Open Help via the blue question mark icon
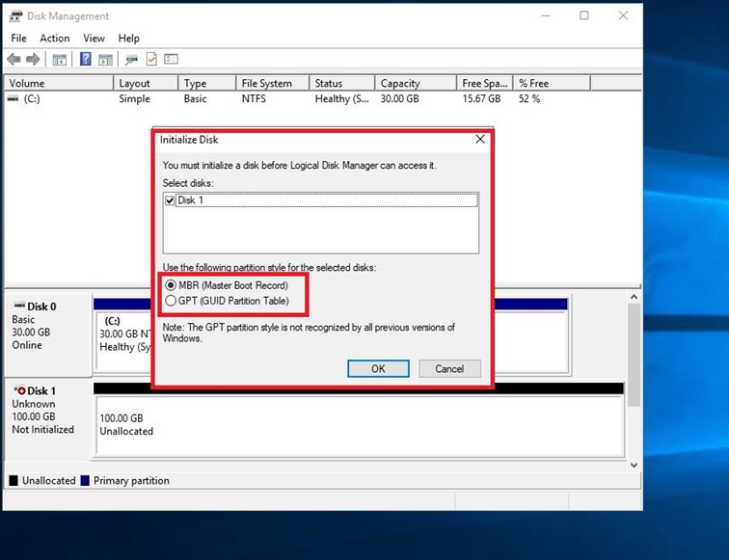The image size is (729, 560). (85, 60)
